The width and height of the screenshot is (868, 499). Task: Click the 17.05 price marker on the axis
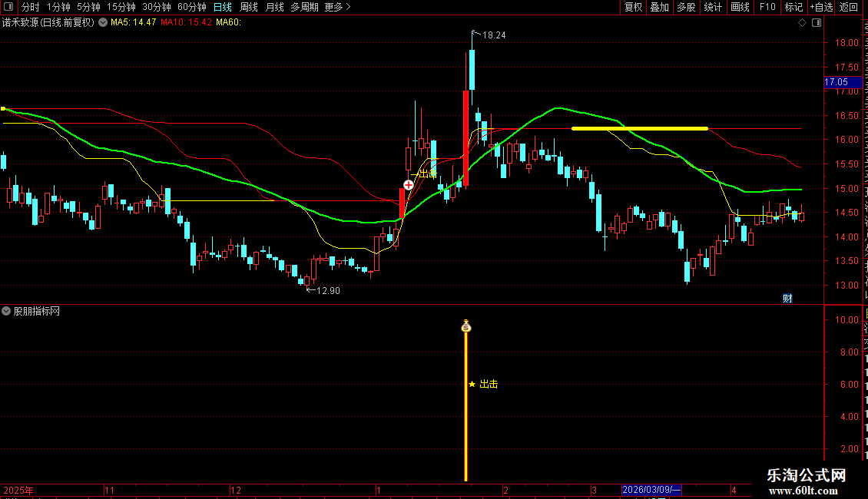[x=843, y=82]
